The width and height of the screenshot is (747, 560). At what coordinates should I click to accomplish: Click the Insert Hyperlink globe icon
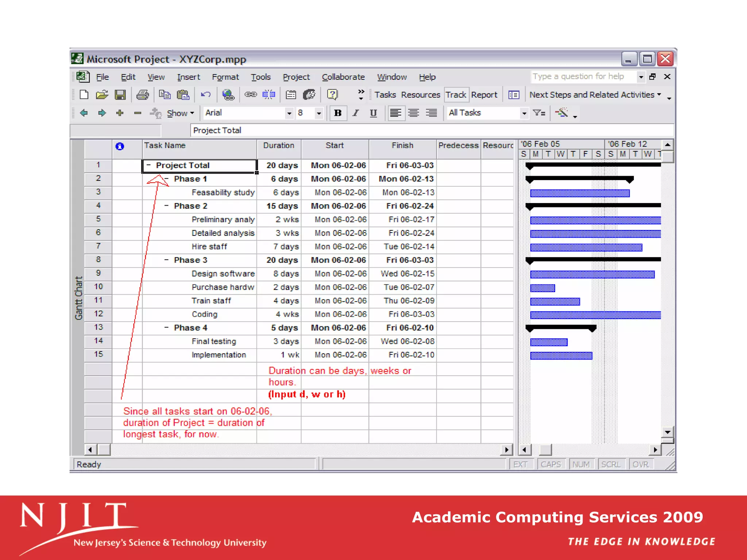click(228, 95)
